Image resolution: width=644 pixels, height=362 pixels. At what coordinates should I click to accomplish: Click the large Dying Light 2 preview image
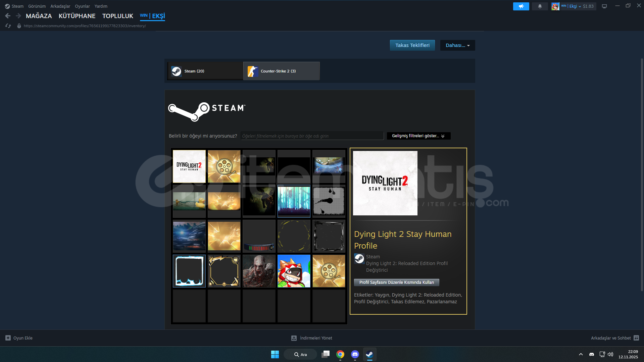pos(385,183)
